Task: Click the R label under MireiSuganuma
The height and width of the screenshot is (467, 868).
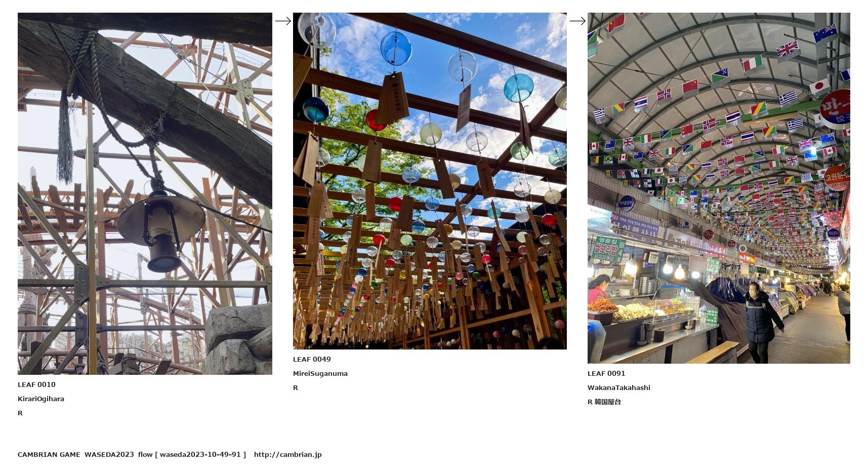Action: (296, 387)
